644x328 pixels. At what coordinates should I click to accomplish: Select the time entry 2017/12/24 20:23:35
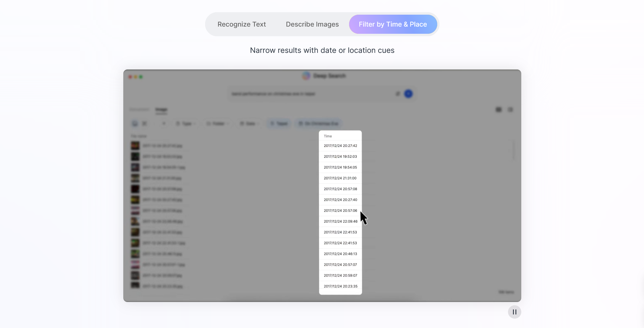[340, 286]
